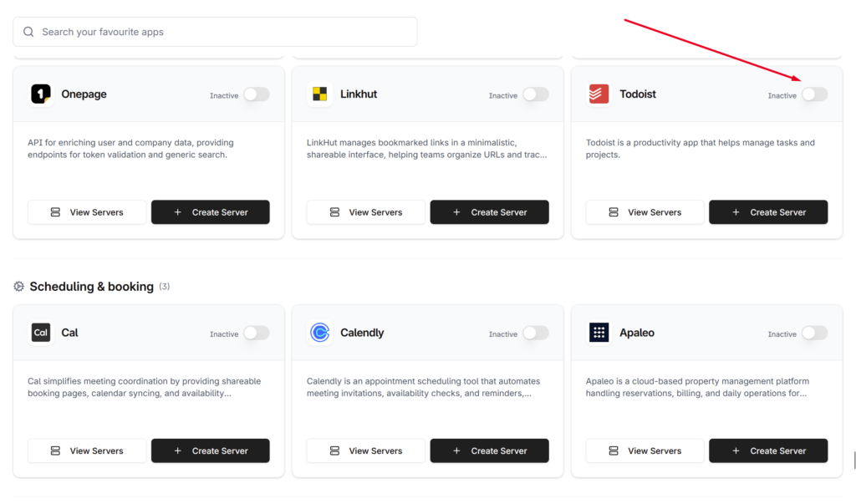This screenshot has height=504, width=856.
Task: Enable the Onepage toggle
Action: tap(257, 94)
